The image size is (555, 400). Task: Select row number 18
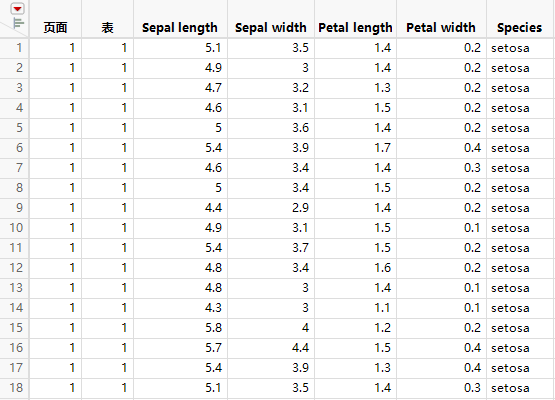[x=16, y=388]
